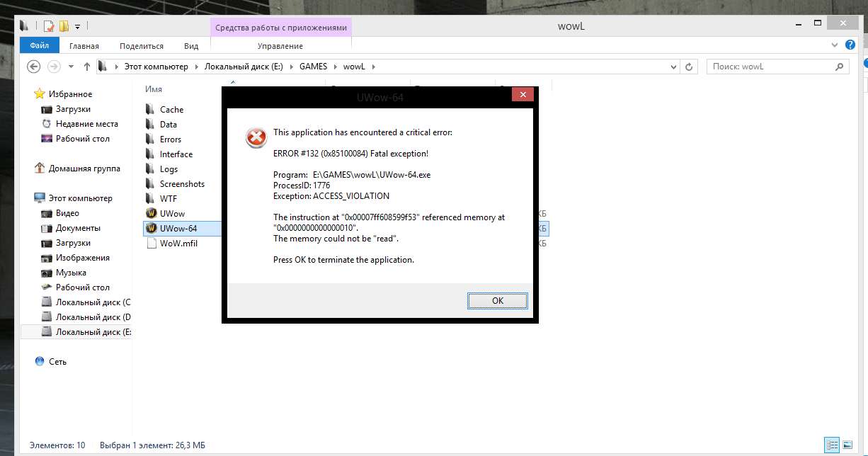Refresh the wowL folder view

tap(690, 67)
